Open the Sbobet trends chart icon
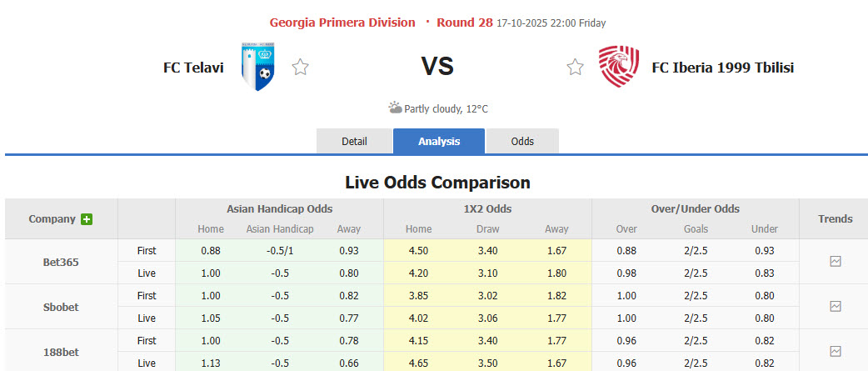Screen dimensions: 868x371 pos(836,306)
